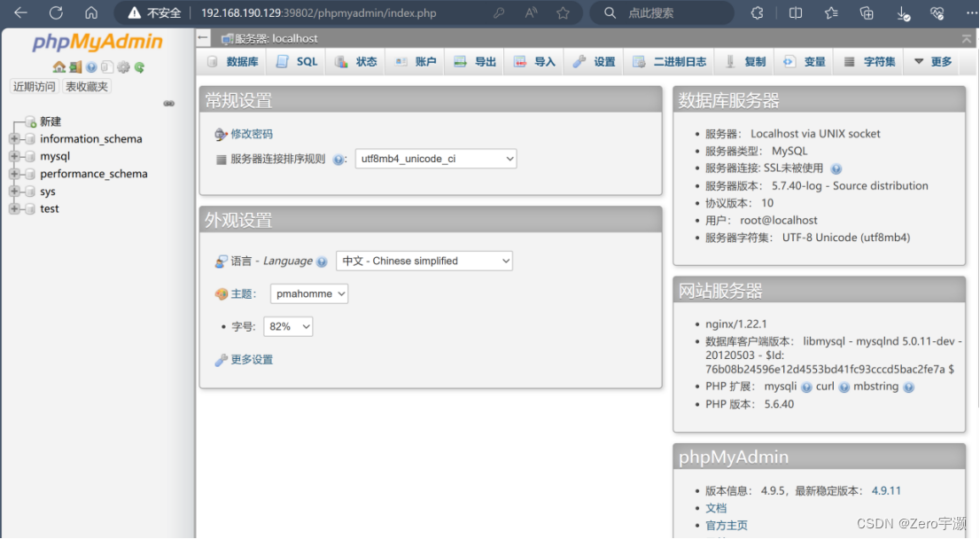Open browser more options ellipsis
The image size is (980, 539).
[971, 12]
